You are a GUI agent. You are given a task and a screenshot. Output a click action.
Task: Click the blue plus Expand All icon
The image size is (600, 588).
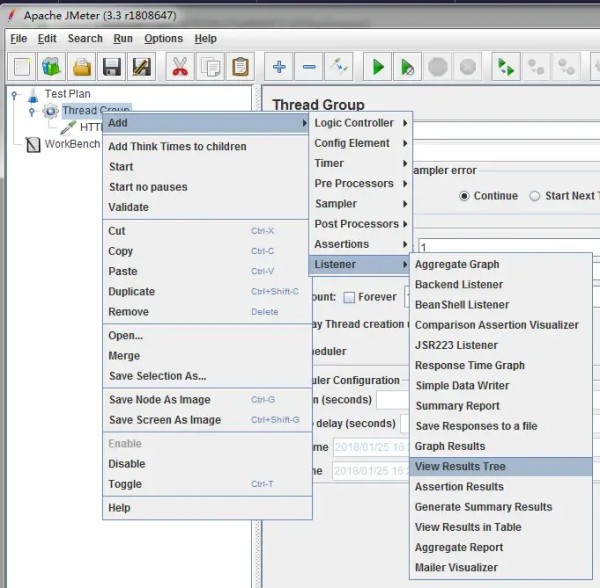coord(279,67)
